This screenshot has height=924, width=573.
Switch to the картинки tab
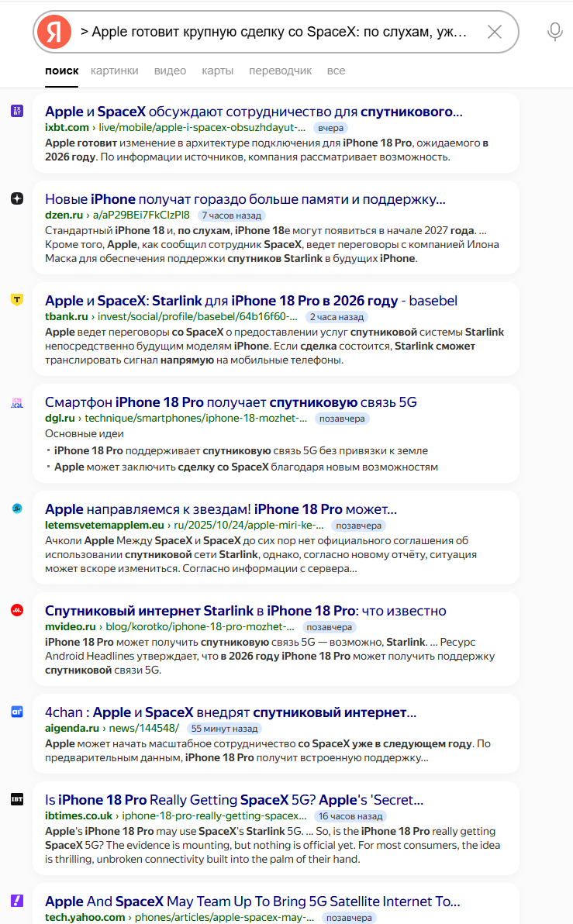click(114, 71)
